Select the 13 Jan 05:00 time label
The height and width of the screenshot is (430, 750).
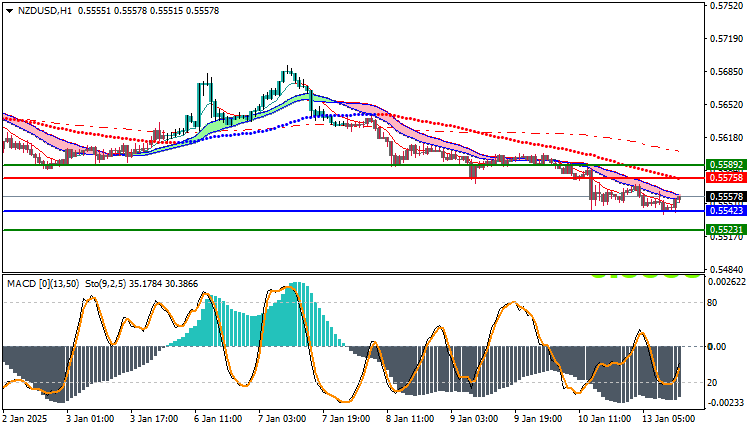pos(668,419)
